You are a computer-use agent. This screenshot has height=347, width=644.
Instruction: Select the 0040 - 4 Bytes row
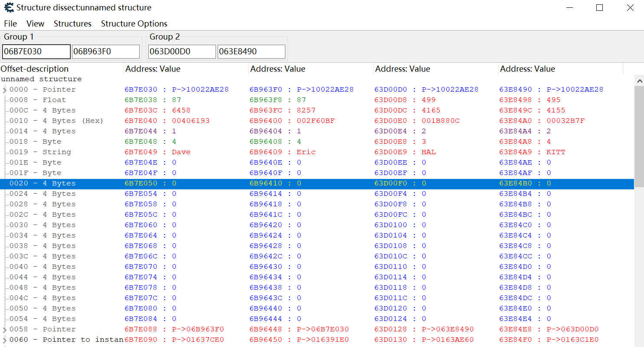(x=317, y=267)
